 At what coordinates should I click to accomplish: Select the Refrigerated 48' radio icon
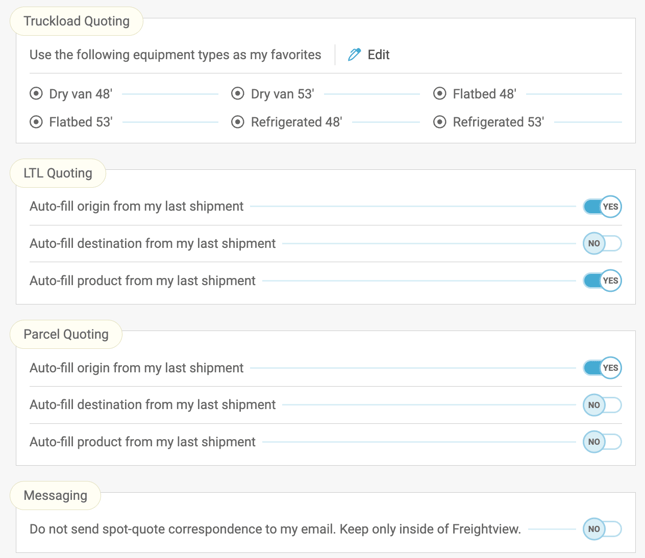[x=238, y=122]
